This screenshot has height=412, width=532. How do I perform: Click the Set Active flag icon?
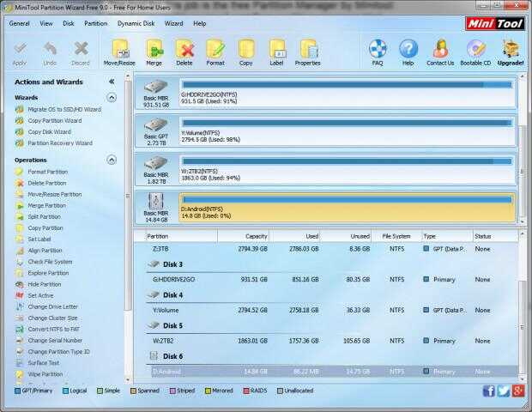20,295
